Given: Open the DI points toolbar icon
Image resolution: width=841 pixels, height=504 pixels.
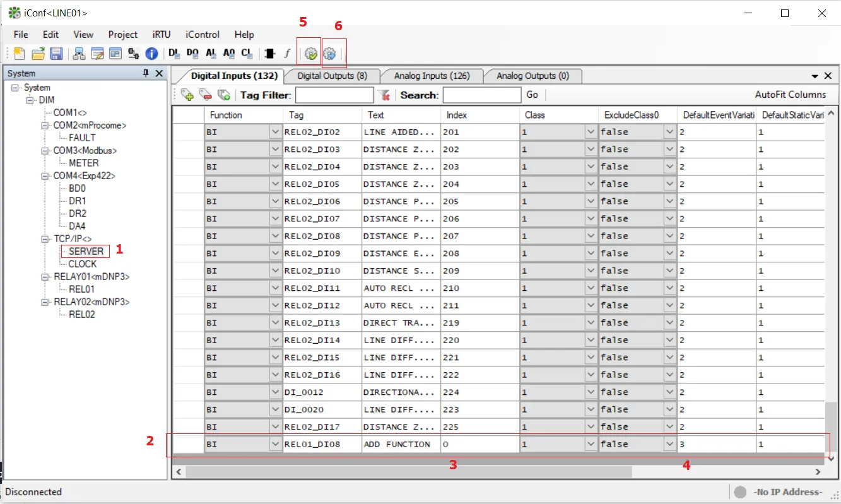Looking at the screenshot, I should coord(175,54).
